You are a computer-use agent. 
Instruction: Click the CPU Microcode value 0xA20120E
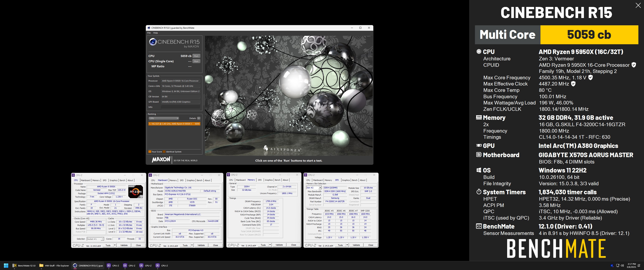tap(213, 221)
